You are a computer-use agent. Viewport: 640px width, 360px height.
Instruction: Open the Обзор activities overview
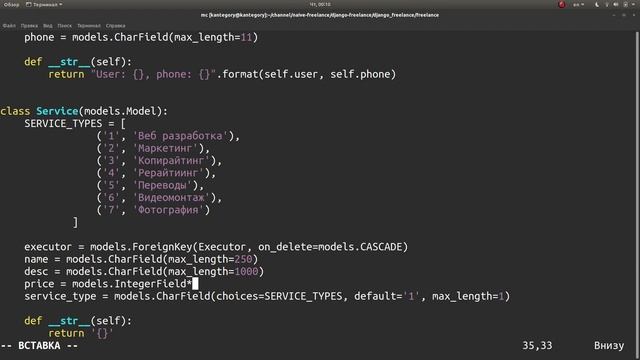click(x=11, y=4)
